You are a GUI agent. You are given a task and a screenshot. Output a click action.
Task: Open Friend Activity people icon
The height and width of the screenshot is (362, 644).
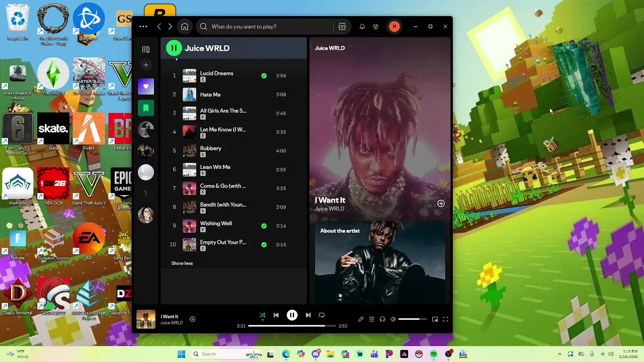(x=376, y=27)
